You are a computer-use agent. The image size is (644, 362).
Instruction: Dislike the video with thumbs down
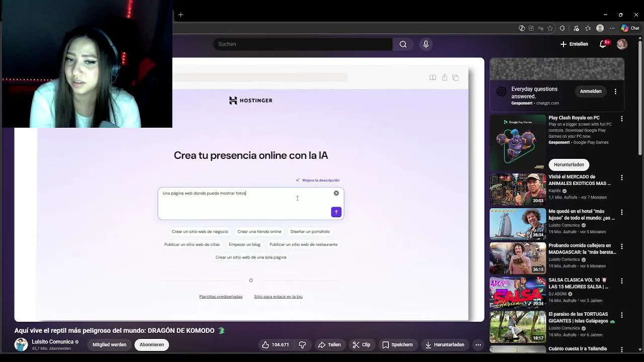click(x=302, y=345)
